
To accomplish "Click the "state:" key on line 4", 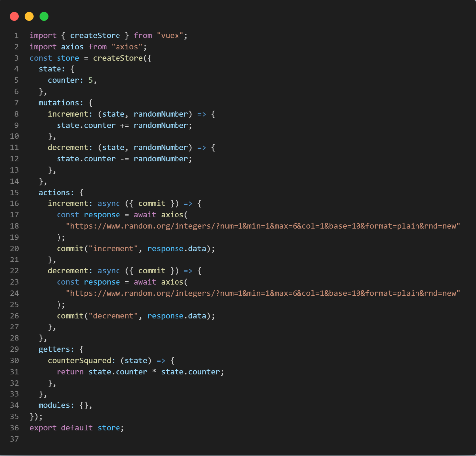I will (x=52, y=69).
